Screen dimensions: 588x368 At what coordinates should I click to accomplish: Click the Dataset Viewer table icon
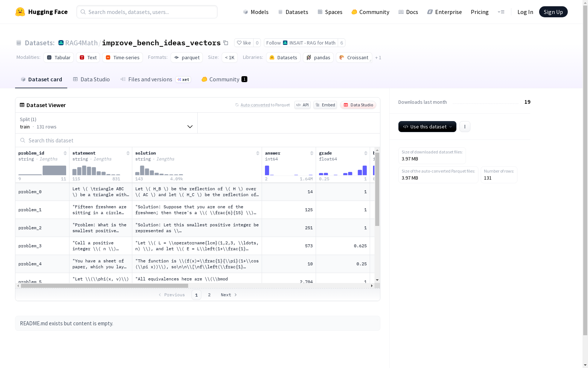(x=22, y=105)
